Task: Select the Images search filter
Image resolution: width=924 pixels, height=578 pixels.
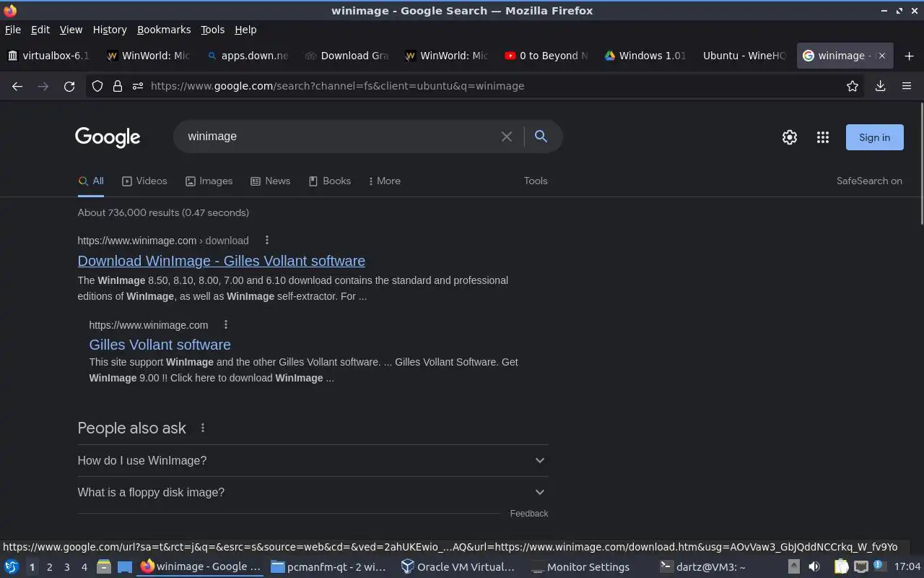Action: (209, 181)
